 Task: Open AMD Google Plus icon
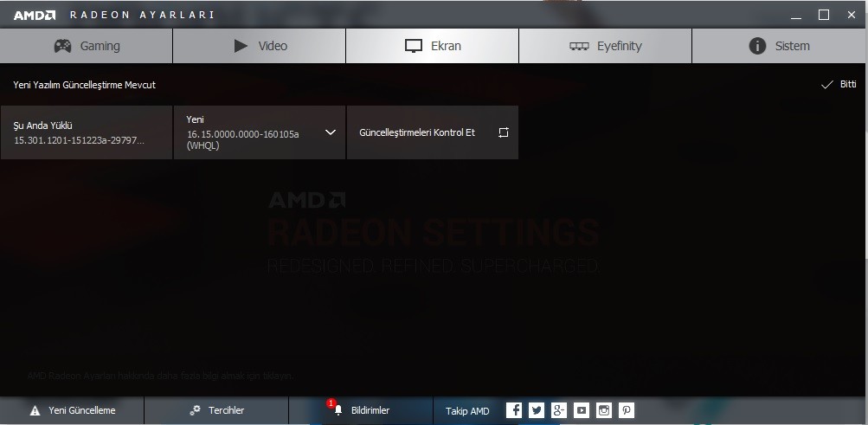click(559, 410)
